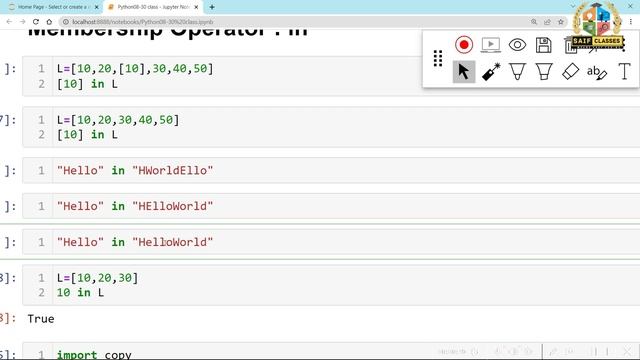The height and width of the screenshot is (360, 640).
Task: Open the zoom magnifier icon in address bar
Action: click(534, 22)
